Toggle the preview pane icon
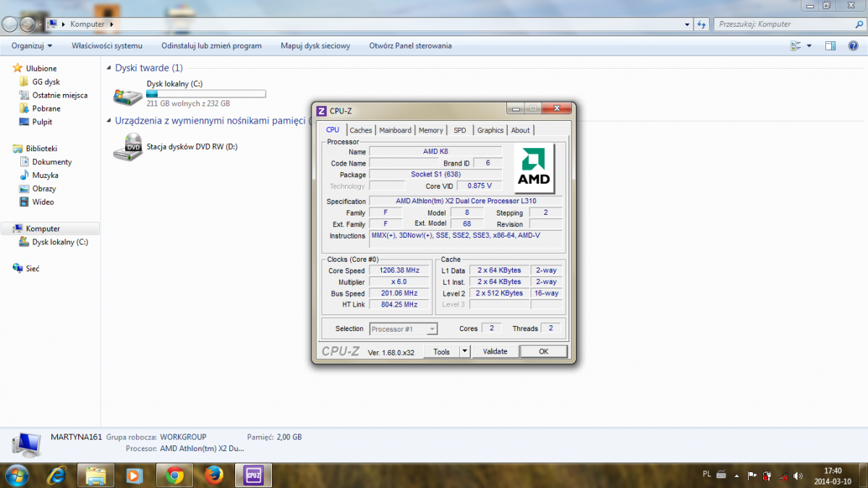Viewport: 868px width, 488px height. [x=831, y=46]
